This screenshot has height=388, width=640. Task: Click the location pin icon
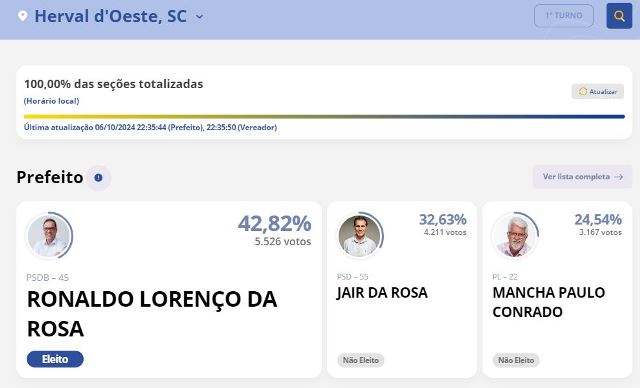23,16
